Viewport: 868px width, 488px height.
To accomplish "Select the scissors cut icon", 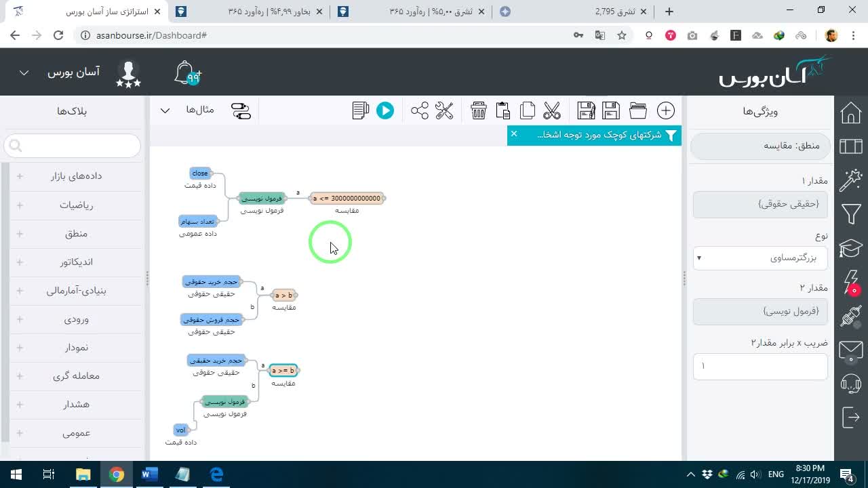I will click(552, 110).
